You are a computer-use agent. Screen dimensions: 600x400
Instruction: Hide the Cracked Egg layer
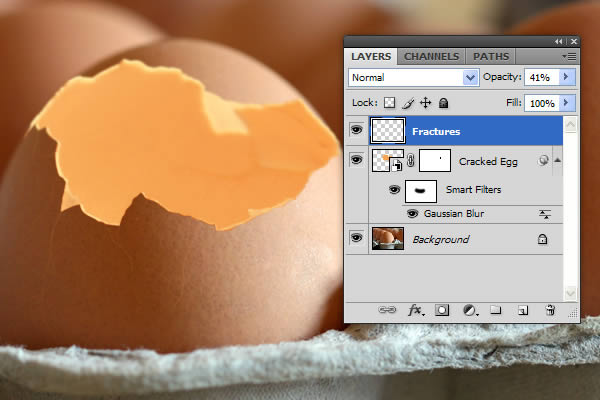[356, 159]
